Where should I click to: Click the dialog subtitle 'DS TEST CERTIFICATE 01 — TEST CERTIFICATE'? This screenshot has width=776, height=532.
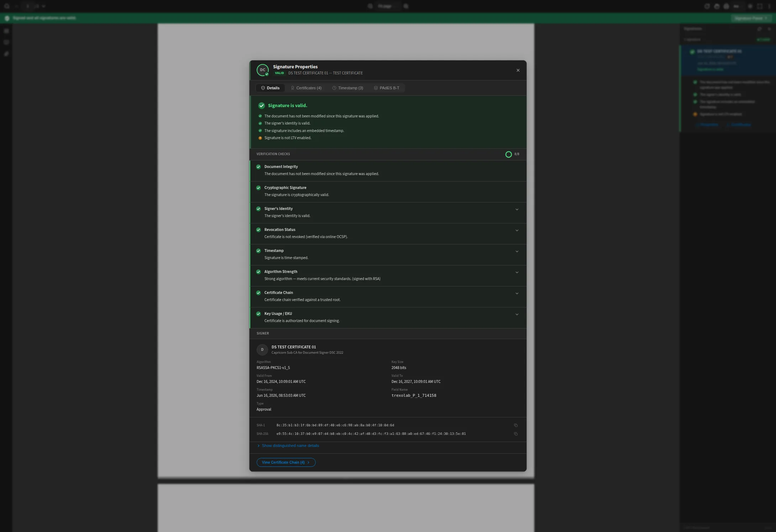coord(325,73)
